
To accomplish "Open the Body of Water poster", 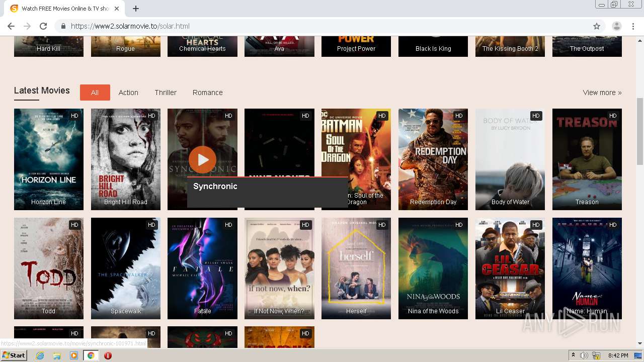I will pyautogui.click(x=510, y=159).
